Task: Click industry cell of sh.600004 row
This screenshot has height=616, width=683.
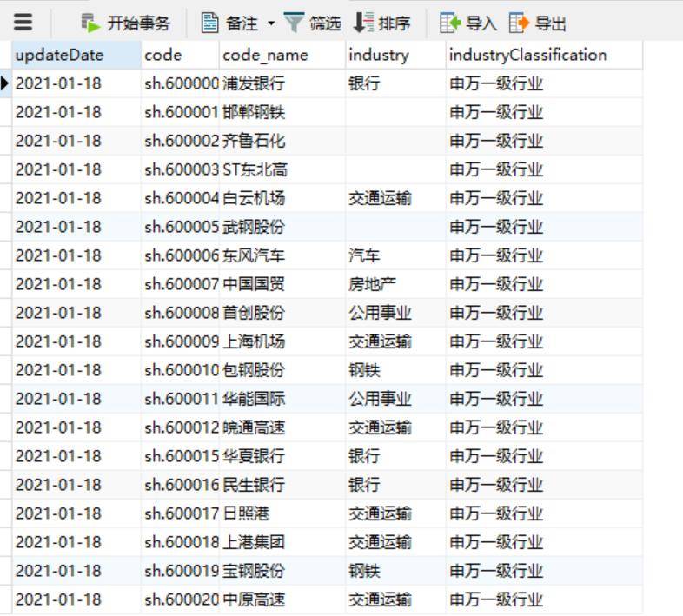Action: (x=395, y=198)
